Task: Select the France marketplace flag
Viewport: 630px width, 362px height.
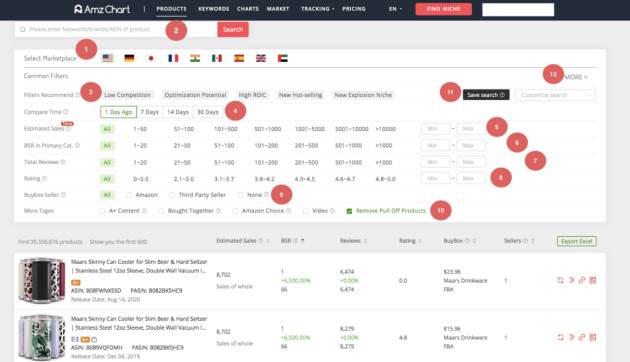Action: (173, 58)
